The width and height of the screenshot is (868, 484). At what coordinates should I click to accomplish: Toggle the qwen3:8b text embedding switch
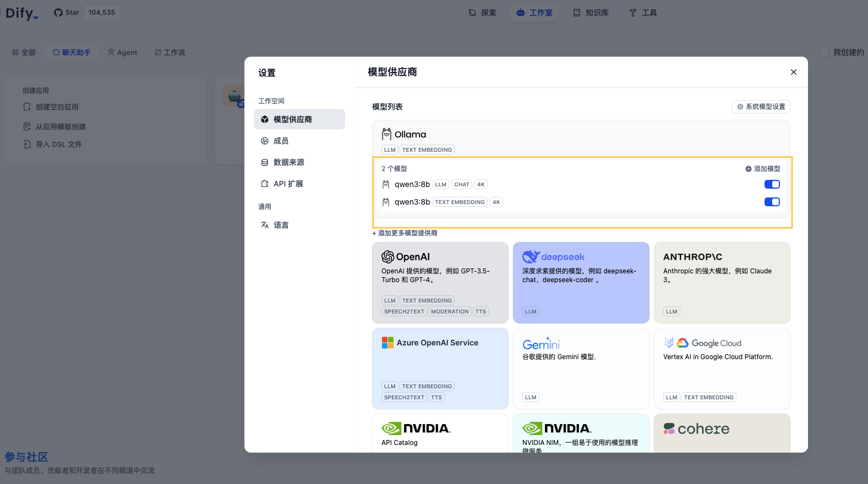tap(772, 202)
